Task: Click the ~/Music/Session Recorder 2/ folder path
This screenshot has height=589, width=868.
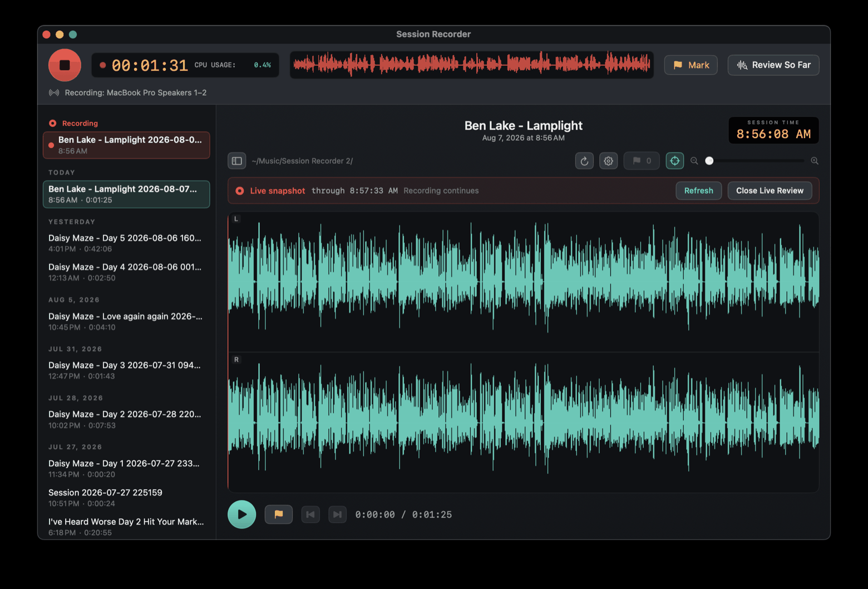Action: point(302,161)
